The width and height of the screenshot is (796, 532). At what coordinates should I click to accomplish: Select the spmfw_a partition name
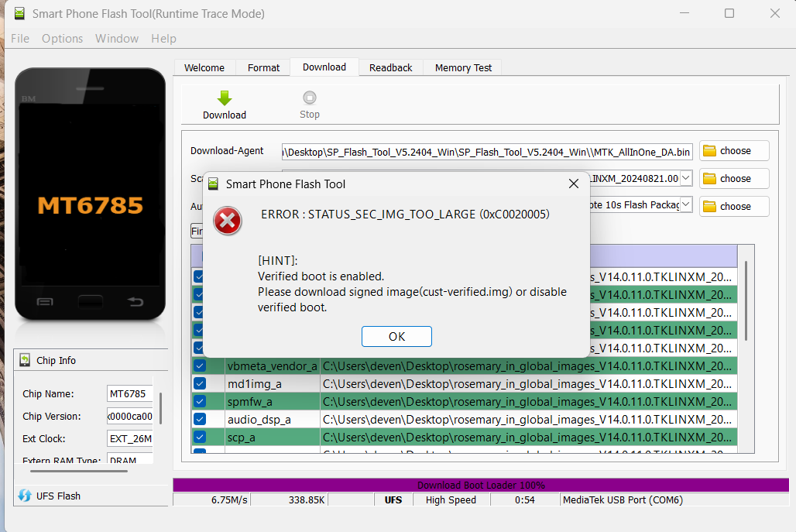pos(272,402)
